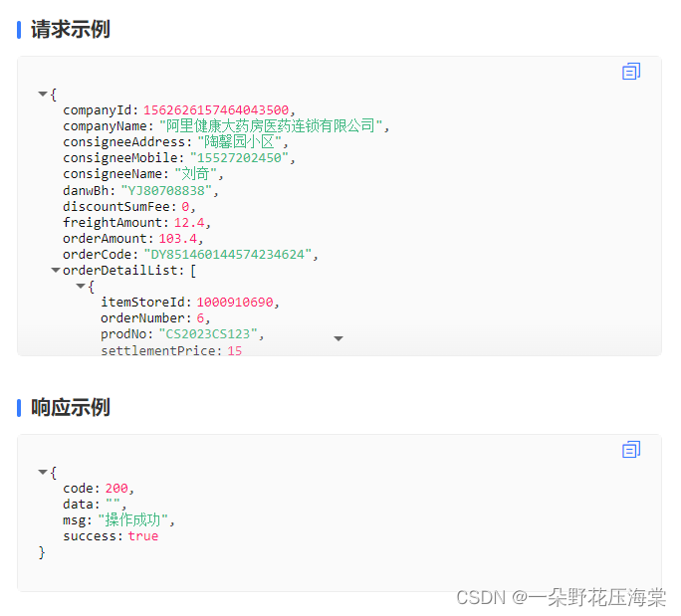Click the companyId key label
Viewport: 681px width, 616px height.
click(x=98, y=109)
